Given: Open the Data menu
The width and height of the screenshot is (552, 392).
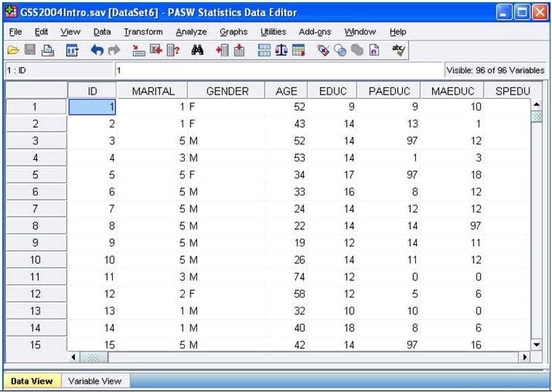Looking at the screenshot, I should point(102,32).
